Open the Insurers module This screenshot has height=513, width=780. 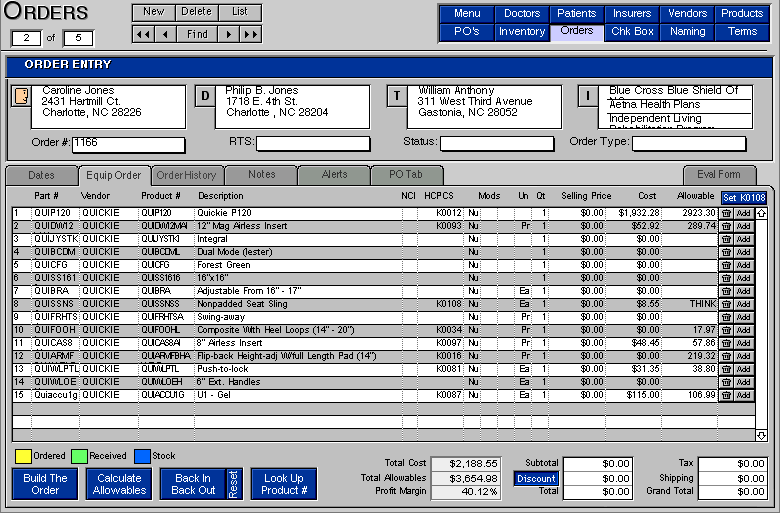point(632,13)
